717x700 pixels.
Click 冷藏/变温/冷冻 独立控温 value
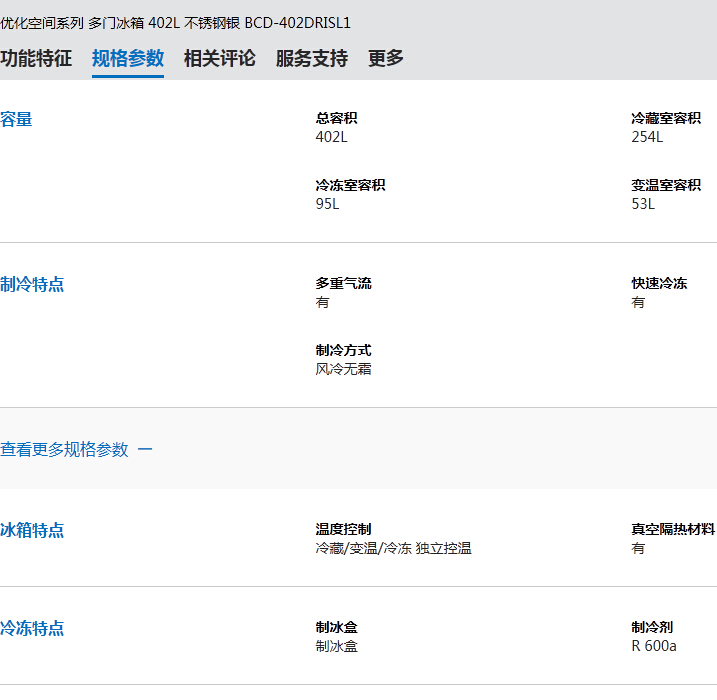pos(393,548)
